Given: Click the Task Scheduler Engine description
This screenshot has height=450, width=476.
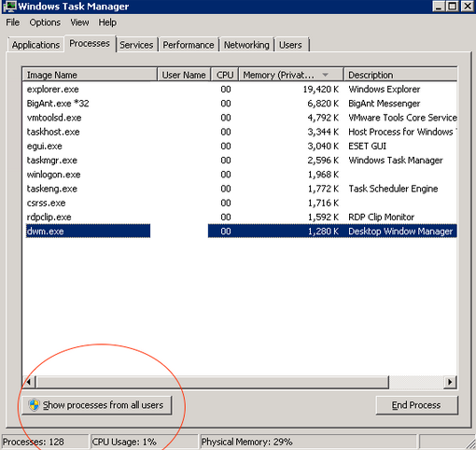Looking at the screenshot, I should 393,189.
